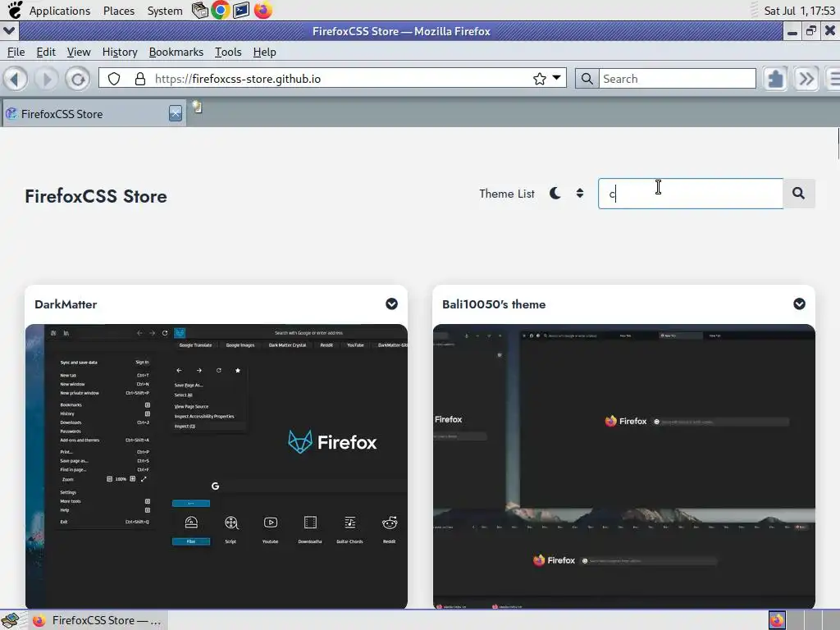This screenshot has width=840, height=630.
Task: Launch the terminal from the top panel
Action: (241, 10)
